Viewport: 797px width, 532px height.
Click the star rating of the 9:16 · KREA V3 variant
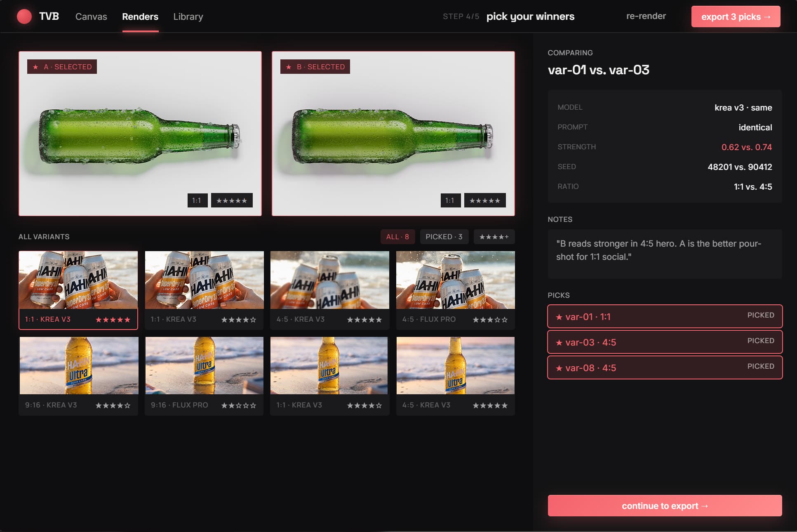click(113, 405)
